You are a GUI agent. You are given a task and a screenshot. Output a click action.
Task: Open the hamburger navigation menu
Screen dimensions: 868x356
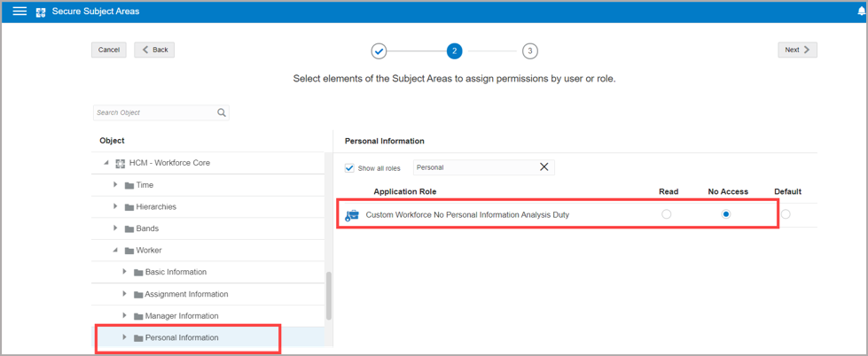click(19, 12)
